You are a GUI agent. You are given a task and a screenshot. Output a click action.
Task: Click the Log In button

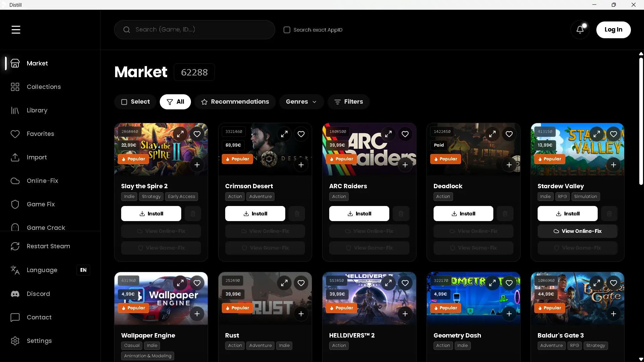[x=613, y=30]
